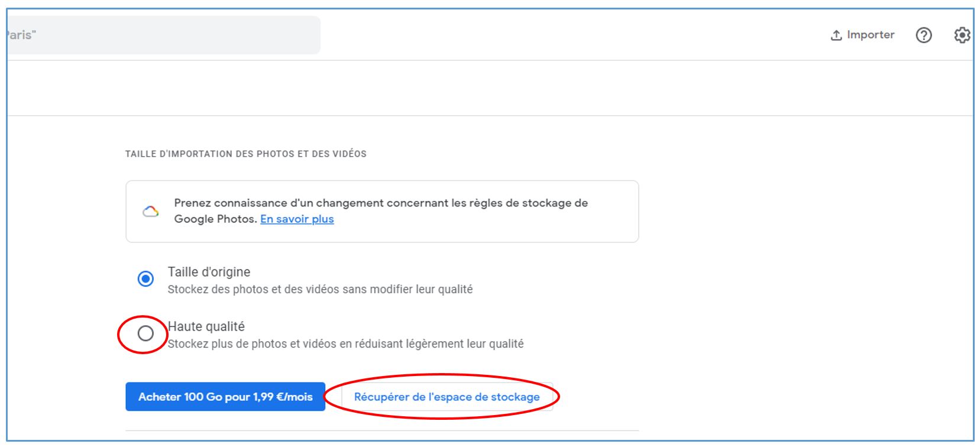Click the Importer text label
Viewport: 980px width, 447px height.
(x=871, y=35)
